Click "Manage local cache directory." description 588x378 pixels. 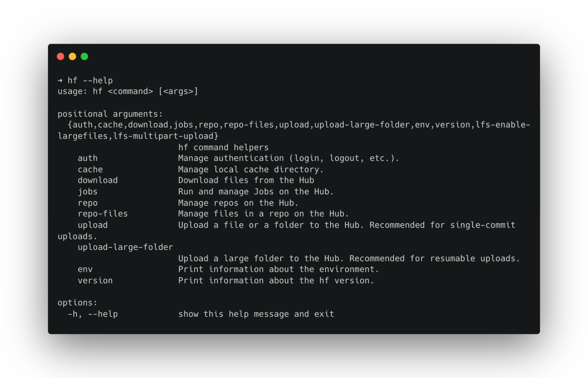click(x=251, y=169)
